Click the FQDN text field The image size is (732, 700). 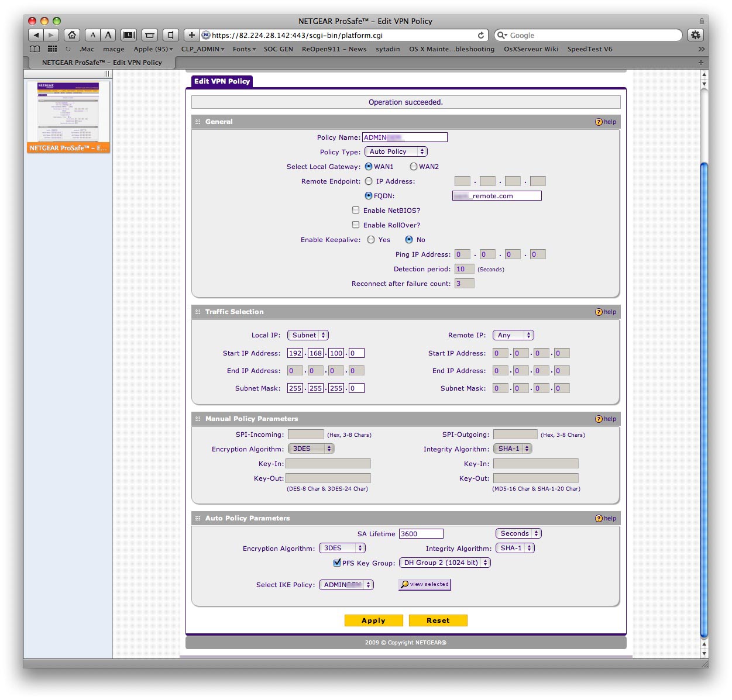coord(497,196)
